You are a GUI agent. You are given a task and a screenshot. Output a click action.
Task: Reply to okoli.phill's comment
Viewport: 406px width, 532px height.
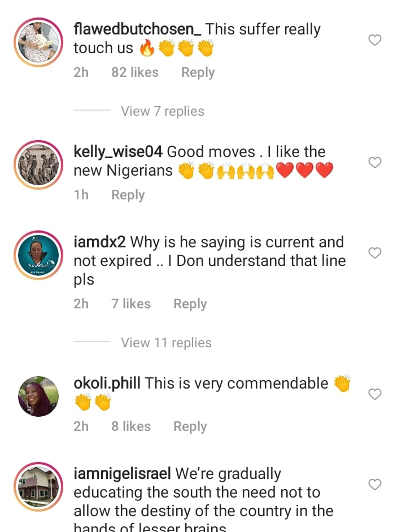pos(190,426)
